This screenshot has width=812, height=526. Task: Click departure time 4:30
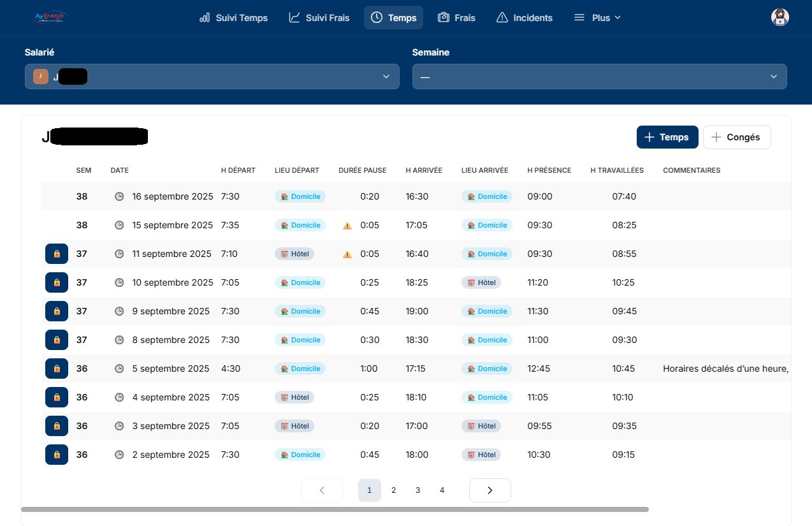coord(230,369)
